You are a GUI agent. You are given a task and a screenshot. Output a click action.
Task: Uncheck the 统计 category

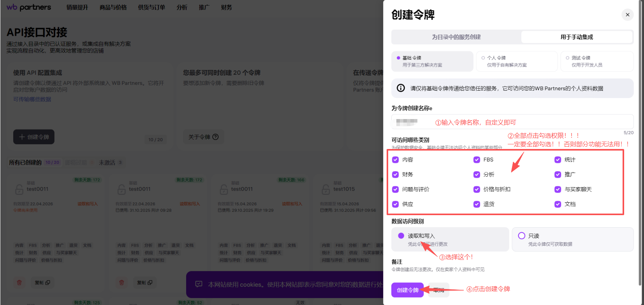click(x=558, y=160)
